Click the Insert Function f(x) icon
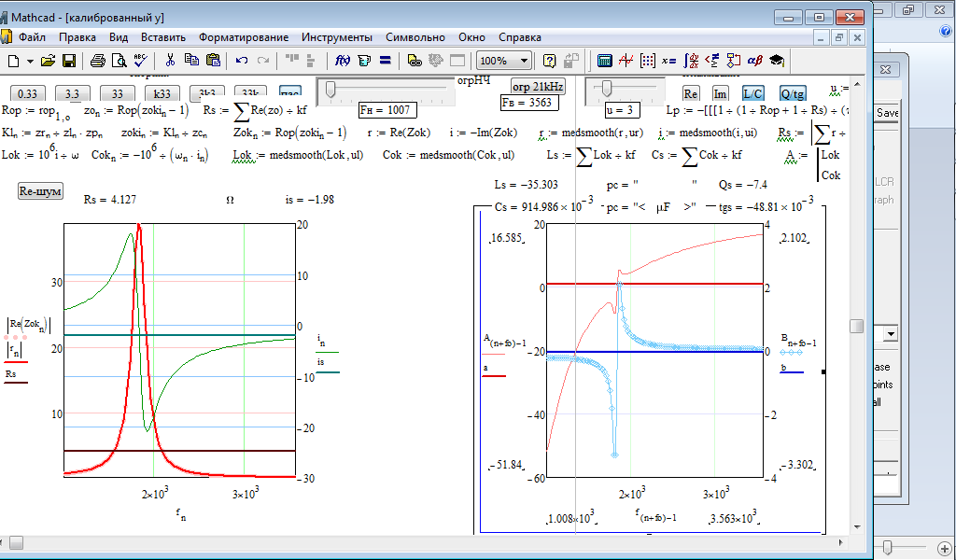This screenshot has width=956, height=560. (342, 61)
